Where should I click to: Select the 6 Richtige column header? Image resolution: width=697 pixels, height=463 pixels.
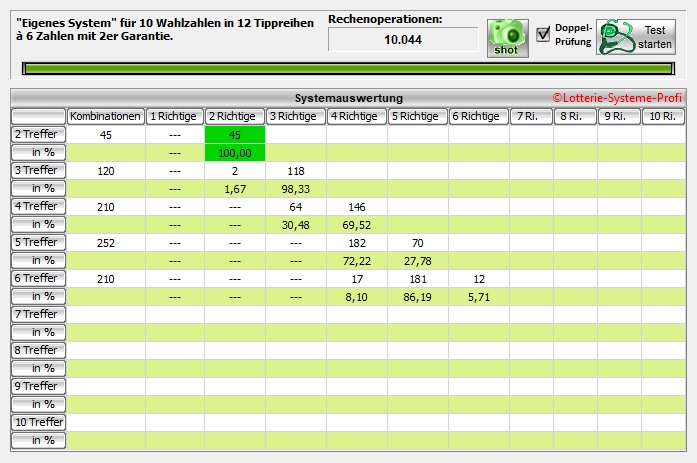pyautogui.click(x=478, y=116)
